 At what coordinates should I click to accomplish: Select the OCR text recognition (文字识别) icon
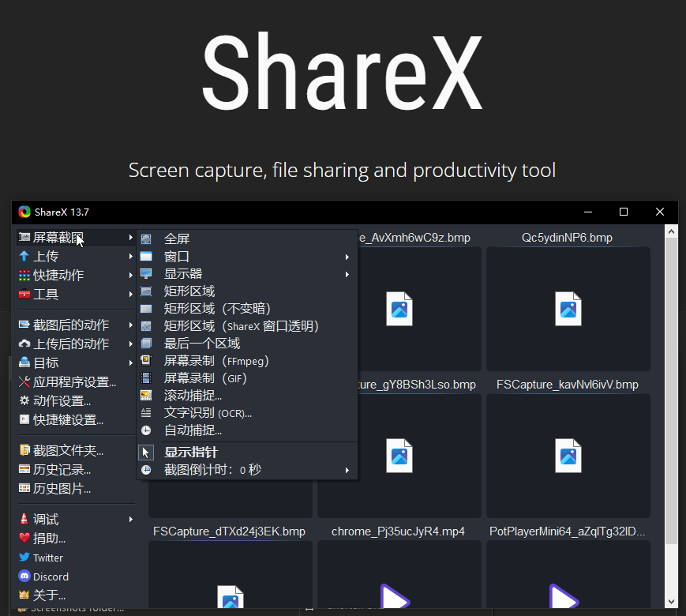click(x=146, y=413)
